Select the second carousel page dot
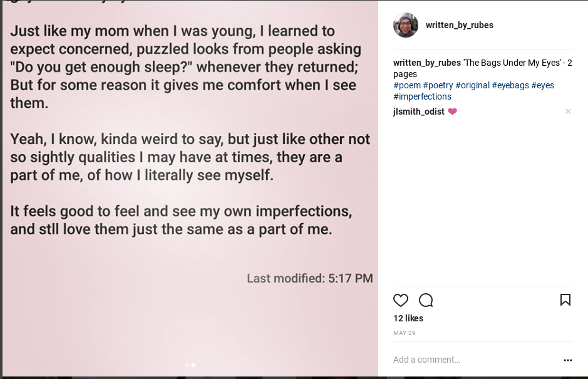The width and height of the screenshot is (588, 379). (x=193, y=365)
